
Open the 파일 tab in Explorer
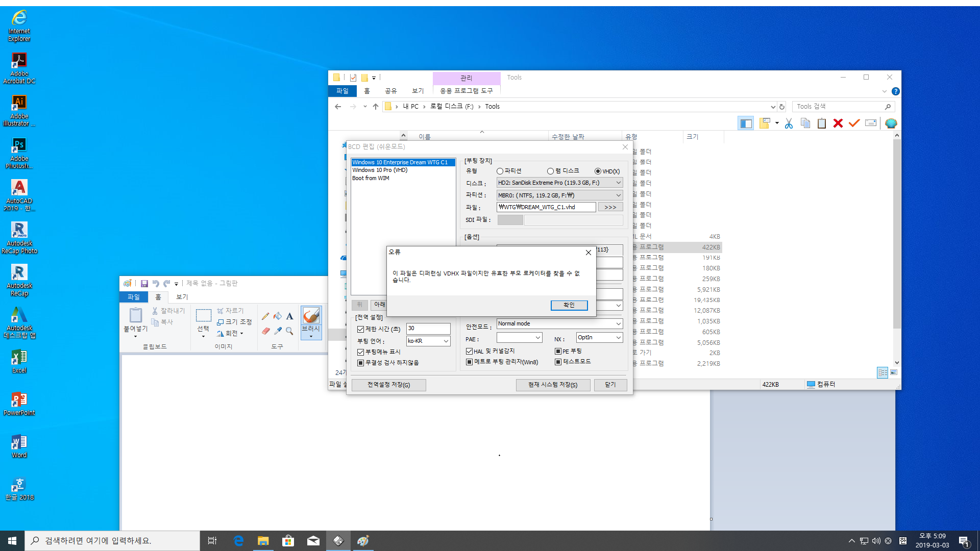pyautogui.click(x=342, y=91)
